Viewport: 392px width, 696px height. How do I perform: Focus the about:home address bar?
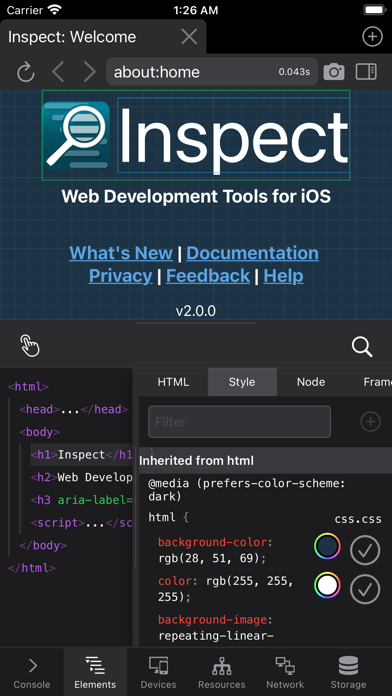pyautogui.click(x=212, y=71)
